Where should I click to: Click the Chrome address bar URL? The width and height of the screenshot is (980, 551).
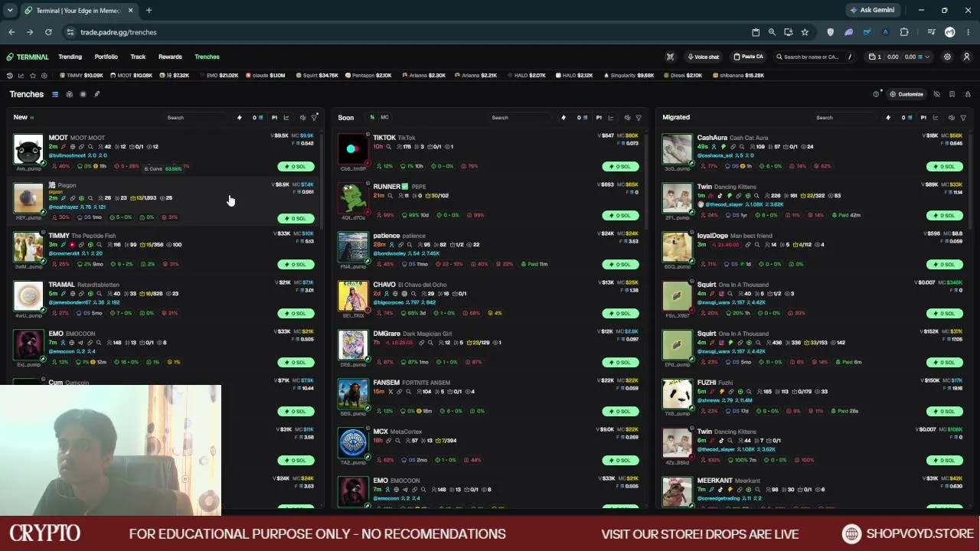coord(119,32)
